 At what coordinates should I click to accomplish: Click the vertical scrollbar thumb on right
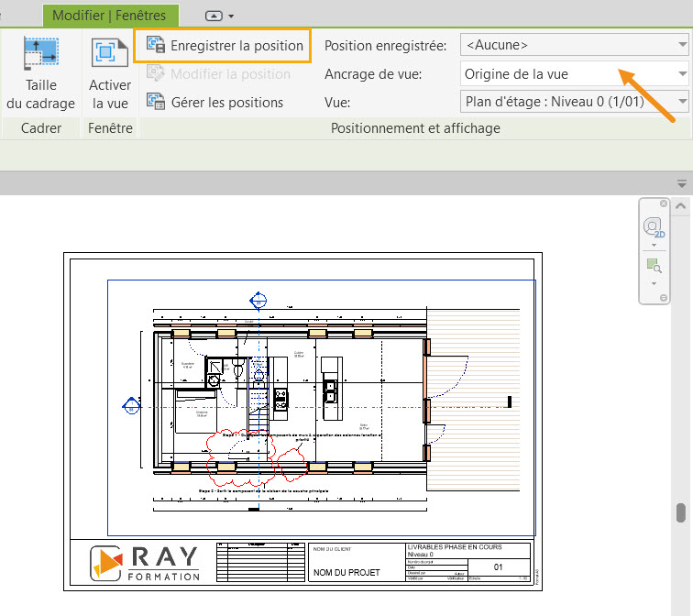coord(680,511)
